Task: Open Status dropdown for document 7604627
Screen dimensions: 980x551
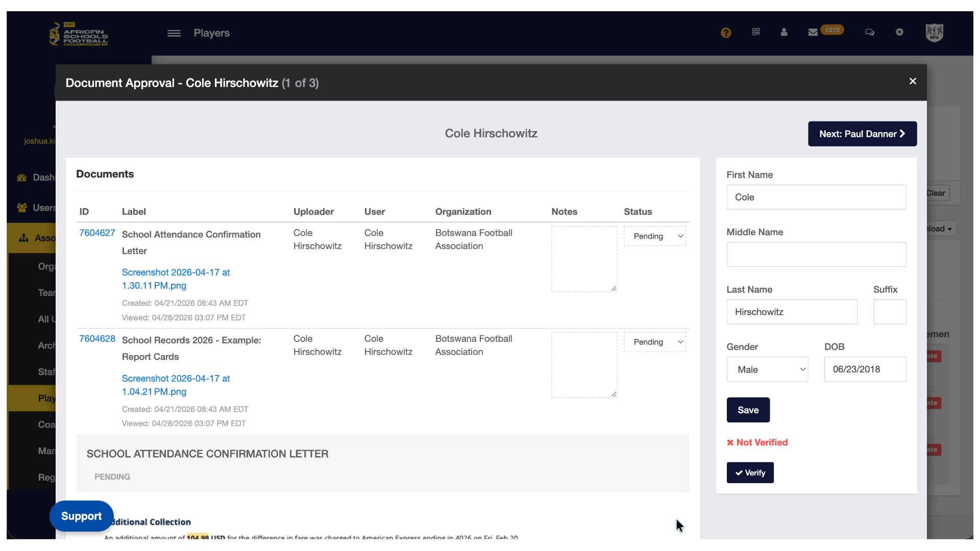Action: coord(655,236)
